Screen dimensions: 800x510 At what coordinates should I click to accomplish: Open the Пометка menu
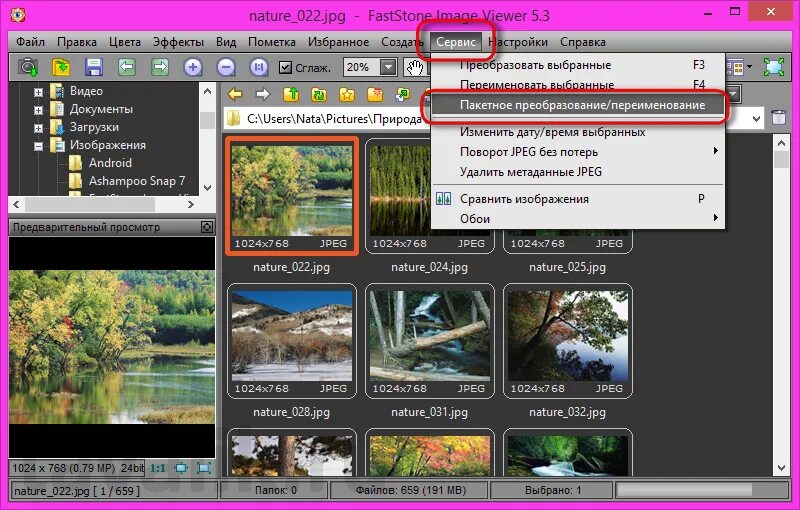pyautogui.click(x=271, y=42)
